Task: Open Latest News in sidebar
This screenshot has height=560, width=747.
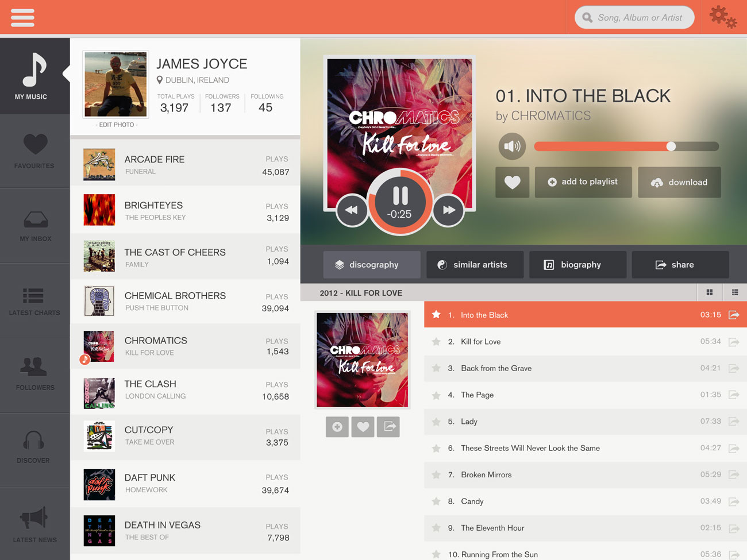Action: click(34, 524)
